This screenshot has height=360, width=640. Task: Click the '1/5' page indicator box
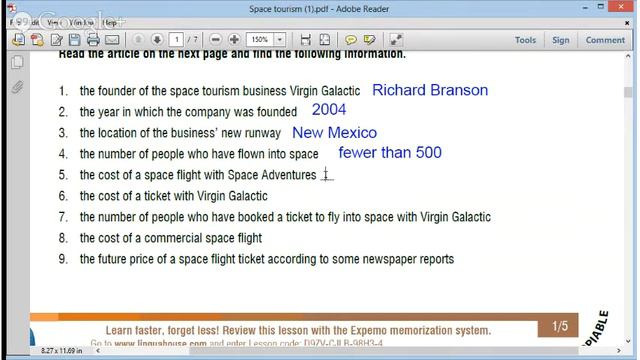pyautogui.click(x=558, y=326)
